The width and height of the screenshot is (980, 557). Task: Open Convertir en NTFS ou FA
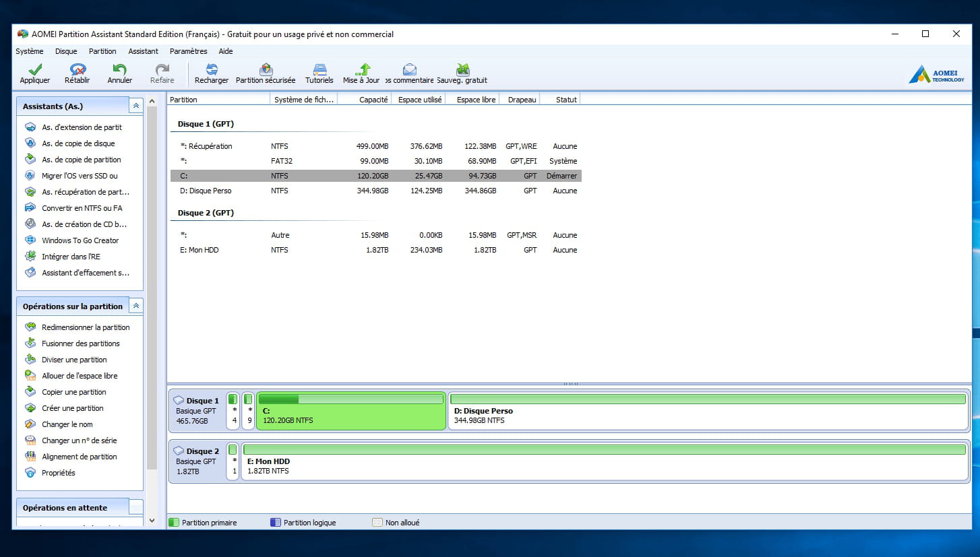[82, 208]
